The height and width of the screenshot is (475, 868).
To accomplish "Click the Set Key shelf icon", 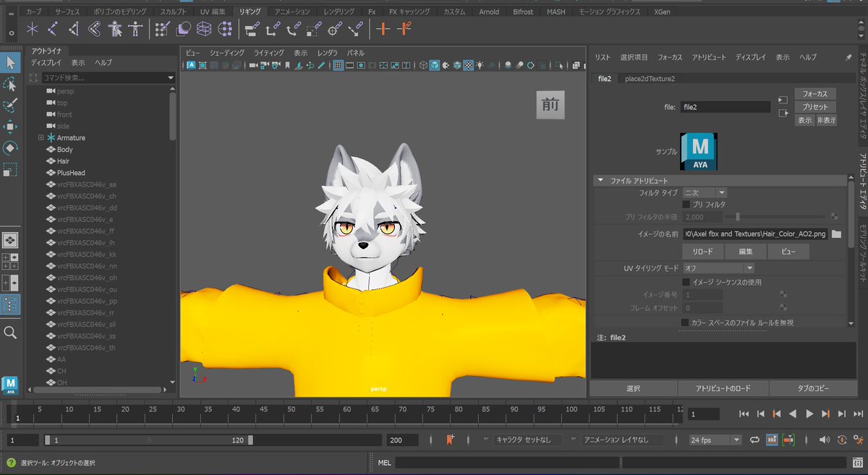I will click(x=383, y=30).
